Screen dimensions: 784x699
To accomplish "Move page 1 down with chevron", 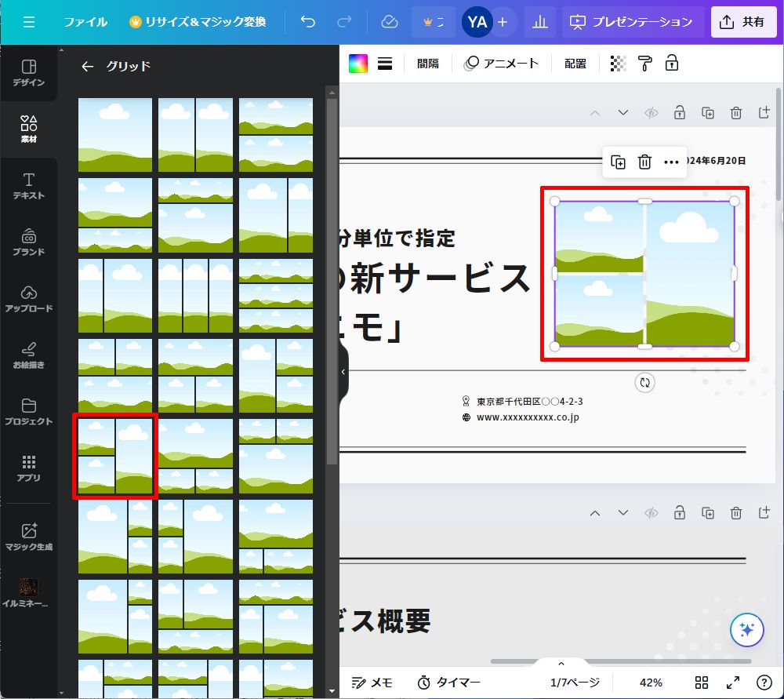I will point(623,113).
